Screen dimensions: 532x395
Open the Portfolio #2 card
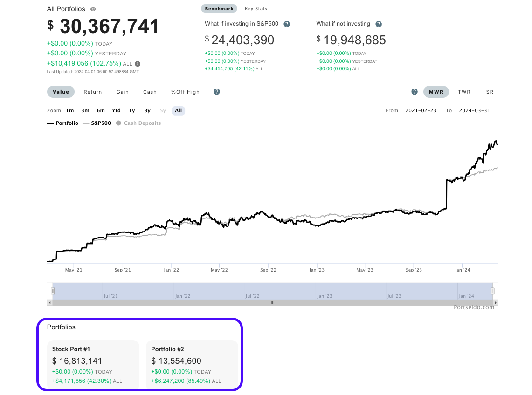[192, 364]
